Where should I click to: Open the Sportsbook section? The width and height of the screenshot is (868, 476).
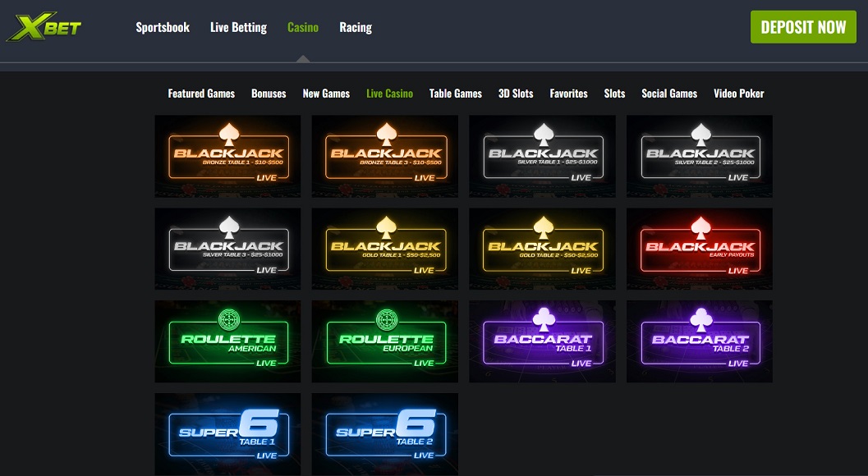(x=163, y=27)
